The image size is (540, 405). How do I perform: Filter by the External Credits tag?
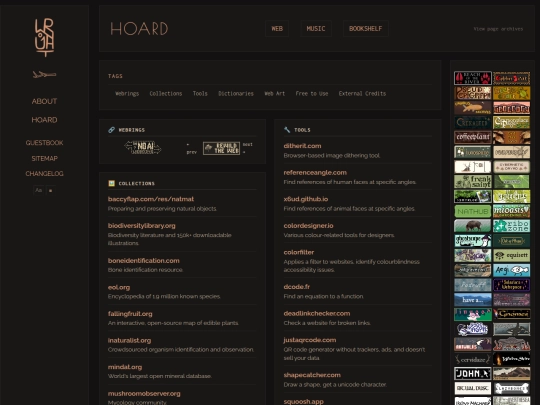[362, 94]
